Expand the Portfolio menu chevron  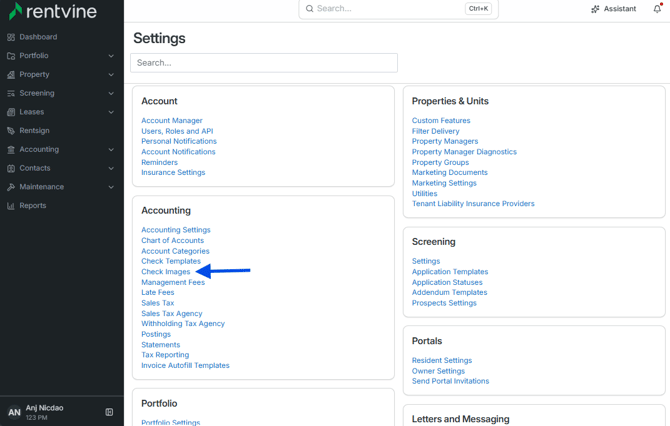pyautogui.click(x=111, y=56)
